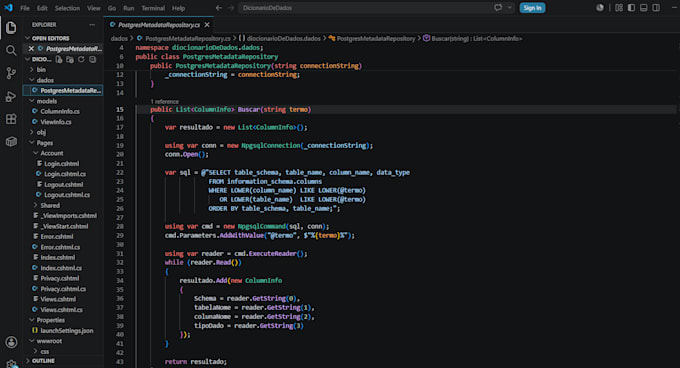The image size is (680, 368).
Task: Open the Help menu
Action: pos(178,8)
